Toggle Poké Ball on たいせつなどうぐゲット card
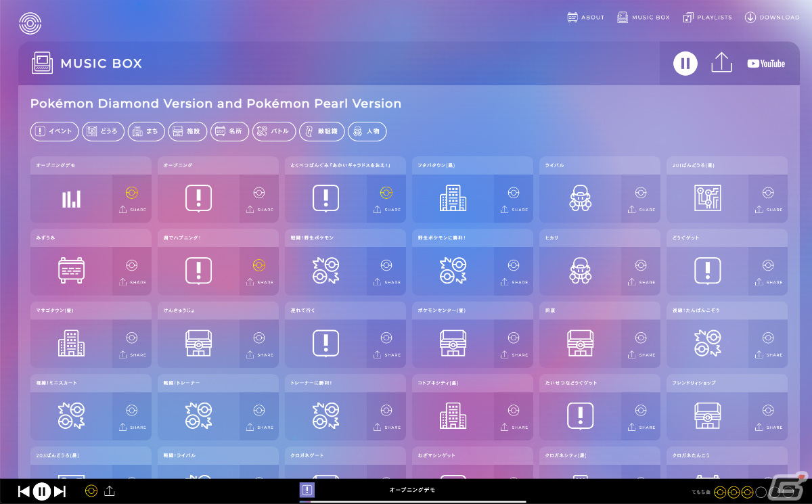812x504 pixels. click(x=641, y=410)
